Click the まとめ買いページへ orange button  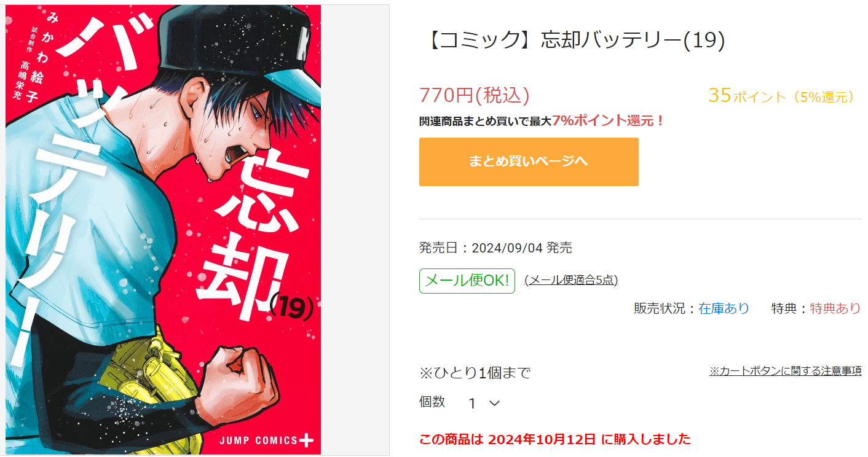tap(529, 162)
